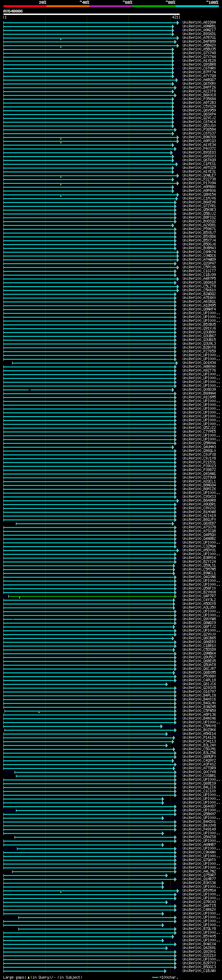Click the white query sequence bar

click(92, 15)
